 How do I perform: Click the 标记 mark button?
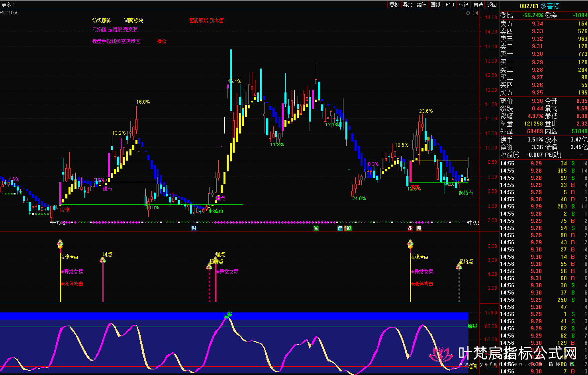[463, 5]
